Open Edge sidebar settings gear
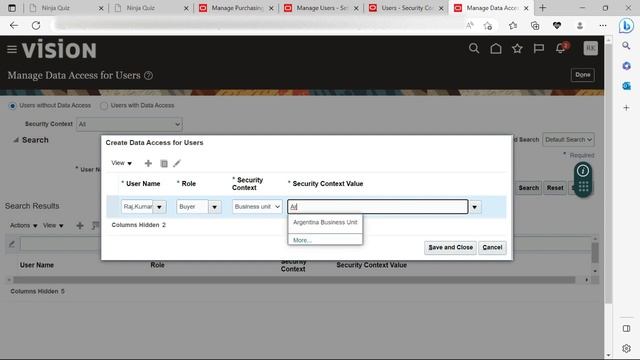 626,348
